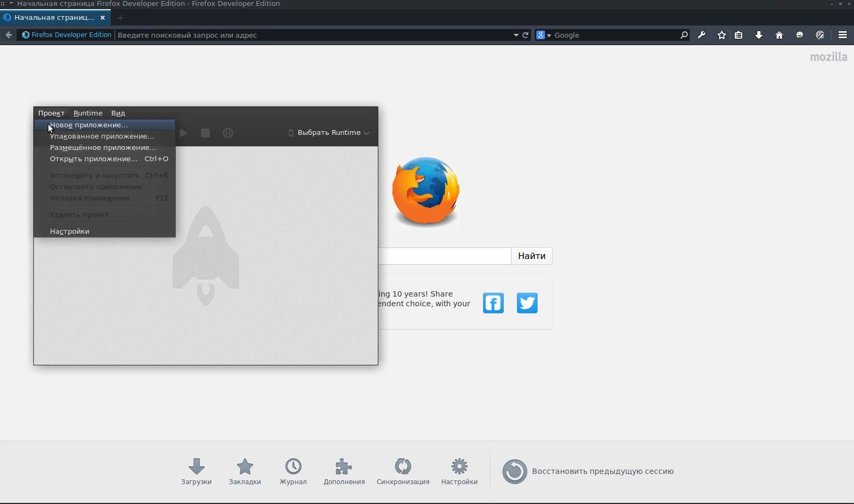Image resolution: width=854 pixels, height=504 pixels.
Task: Open Журнал from bottom launcher
Action: tap(293, 472)
